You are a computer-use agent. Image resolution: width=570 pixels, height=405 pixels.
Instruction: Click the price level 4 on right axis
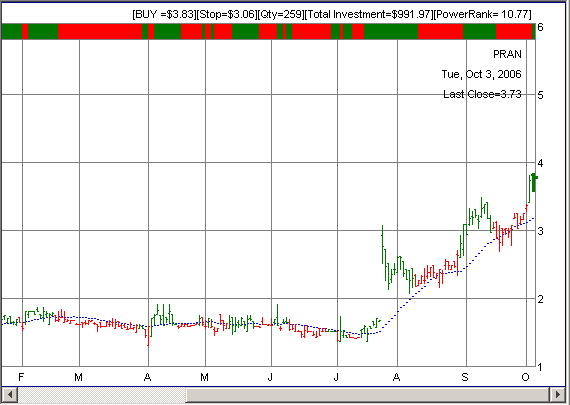point(540,163)
